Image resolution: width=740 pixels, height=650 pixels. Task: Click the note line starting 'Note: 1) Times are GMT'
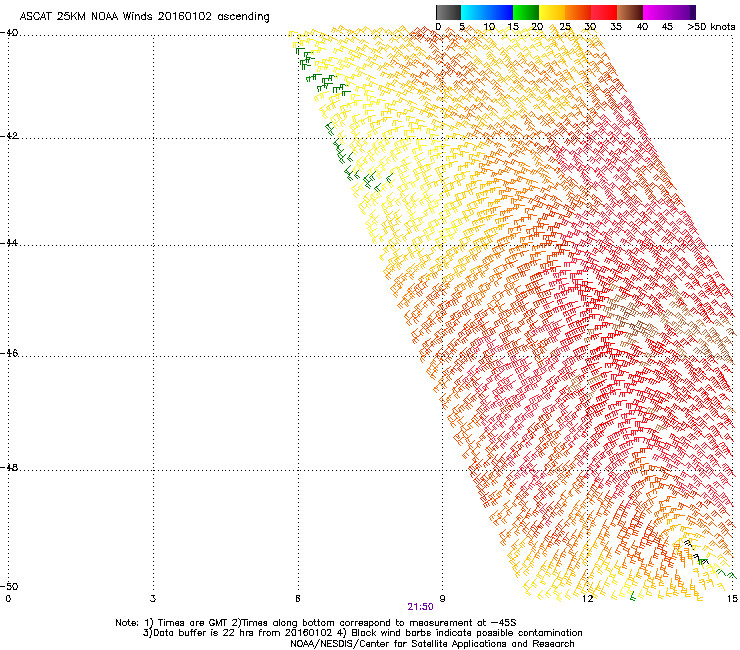[x=316, y=623]
